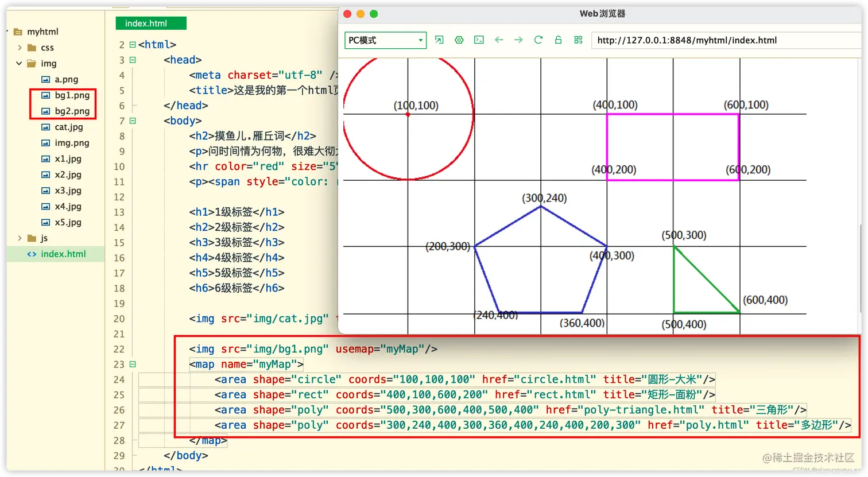This screenshot has height=477, width=868.
Task: Open the console terminal icon in browser toolbar
Action: tap(479, 40)
